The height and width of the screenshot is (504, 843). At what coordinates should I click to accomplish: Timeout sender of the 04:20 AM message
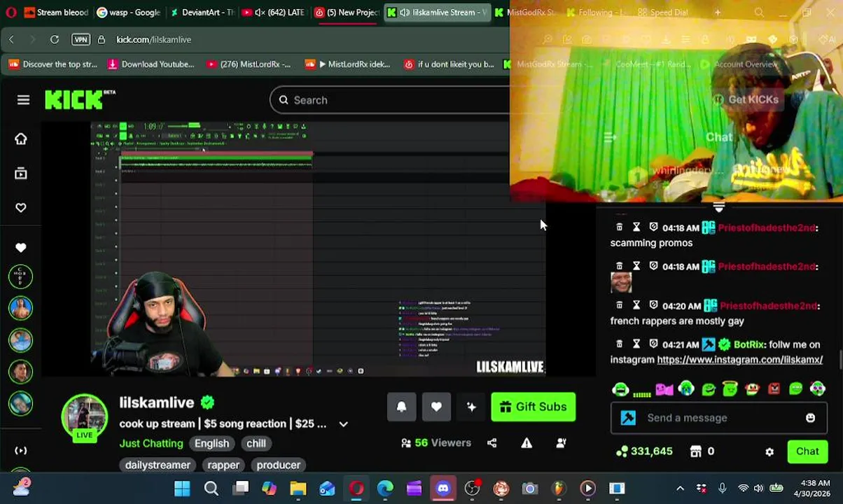tap(636, 305)
